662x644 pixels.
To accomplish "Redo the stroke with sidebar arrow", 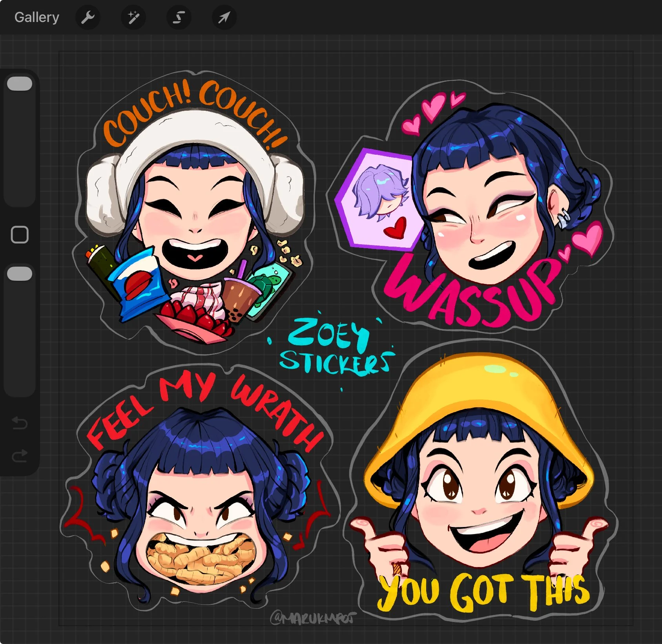I will click(20, 456).
